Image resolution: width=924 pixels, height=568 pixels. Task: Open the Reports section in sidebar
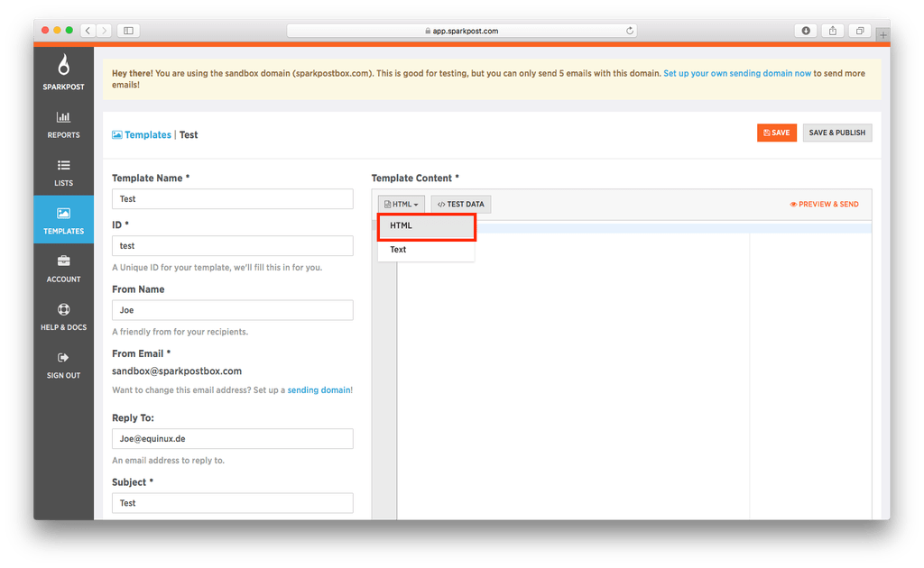[x=63, y=124]
